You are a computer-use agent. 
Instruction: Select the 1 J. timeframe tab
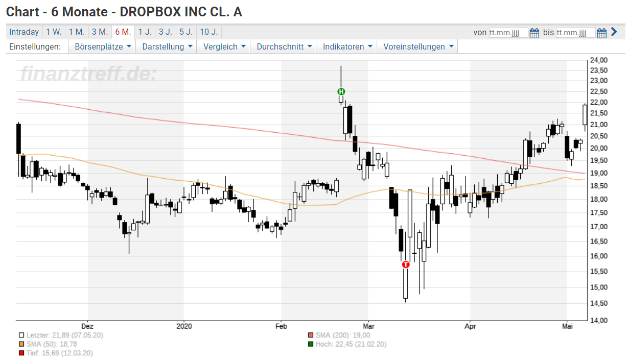145,32
